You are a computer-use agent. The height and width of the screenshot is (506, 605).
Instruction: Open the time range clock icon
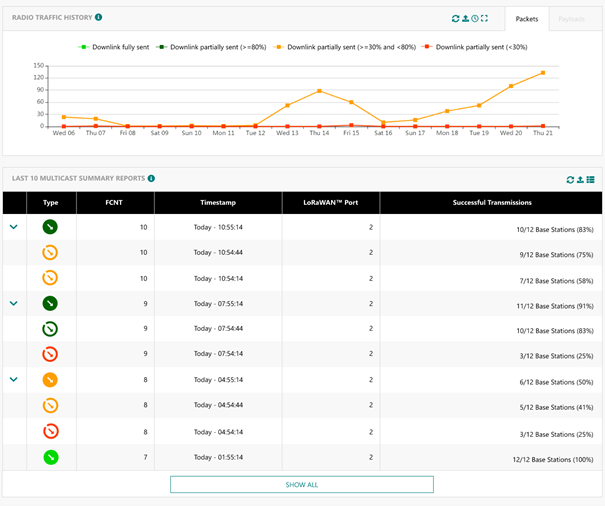tap(475, 18)
